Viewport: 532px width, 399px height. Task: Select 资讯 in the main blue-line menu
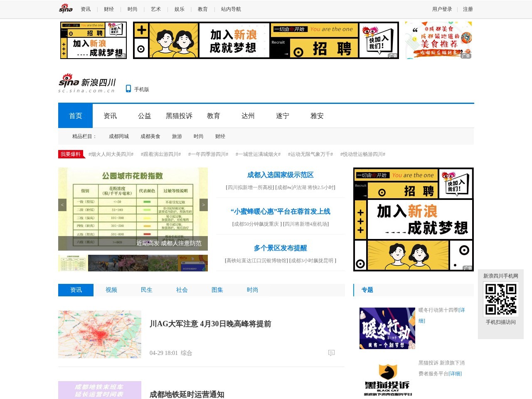tap(110, 116)
